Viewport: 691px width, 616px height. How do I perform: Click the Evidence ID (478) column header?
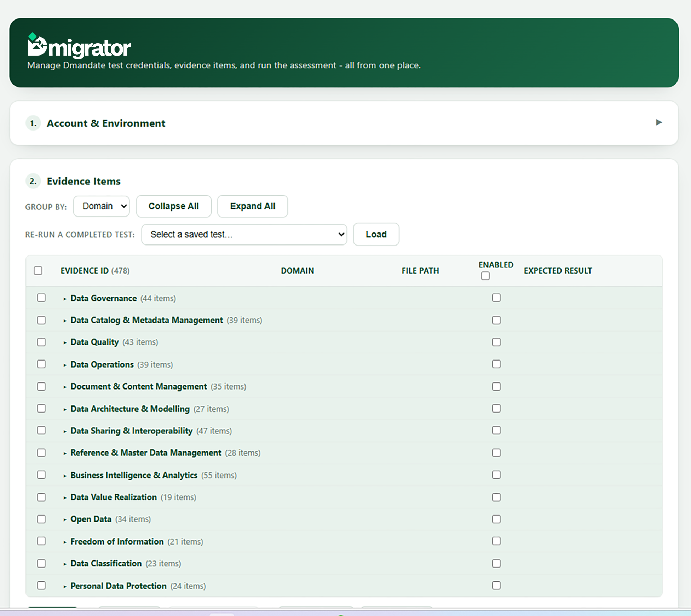pos(95,271)
